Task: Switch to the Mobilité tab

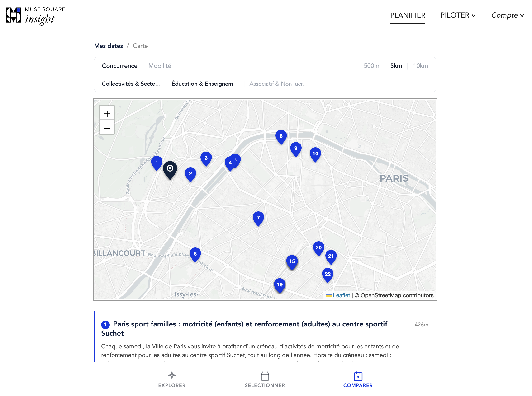Action: (x=159, y=66)
